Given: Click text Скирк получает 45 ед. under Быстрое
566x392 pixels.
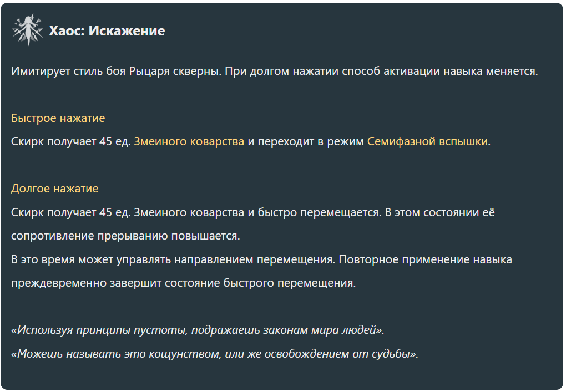Looking at the screenshot, I should coord(71,142).
